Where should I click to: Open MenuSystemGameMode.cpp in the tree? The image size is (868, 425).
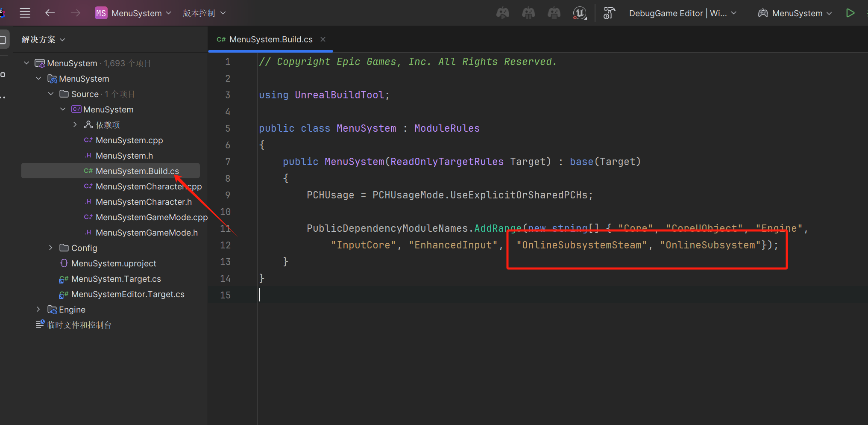[x=152, y=217]
